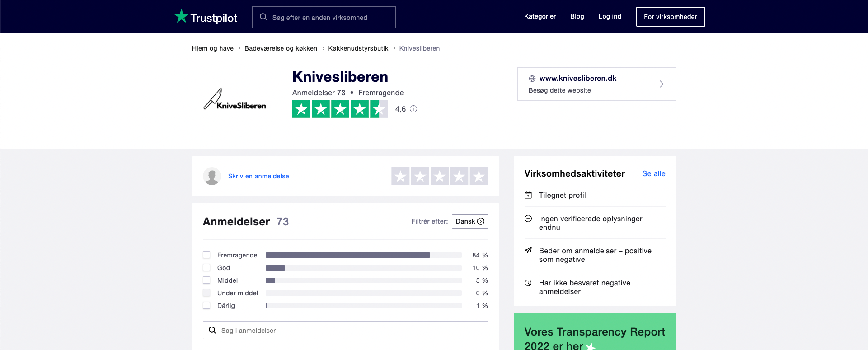Check the God filter checkbox
Viewport: 868px width, 350px height.
pyautogui.click(x=206, y=267)
